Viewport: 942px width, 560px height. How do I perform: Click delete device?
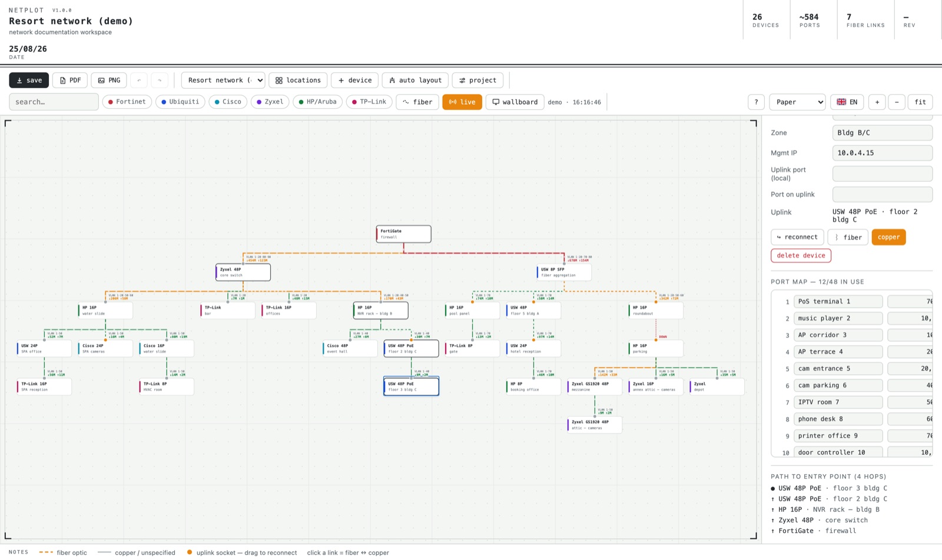pos(801,255)
